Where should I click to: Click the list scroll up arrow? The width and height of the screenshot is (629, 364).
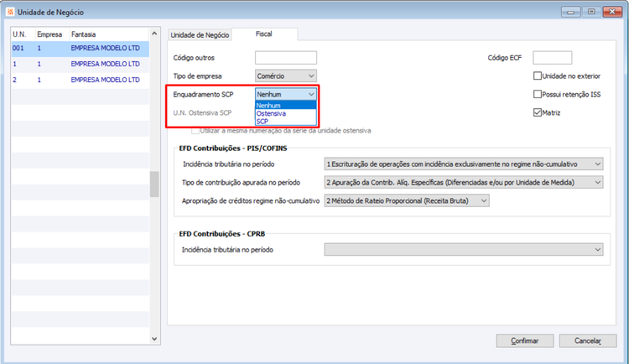tap(154, 34)
